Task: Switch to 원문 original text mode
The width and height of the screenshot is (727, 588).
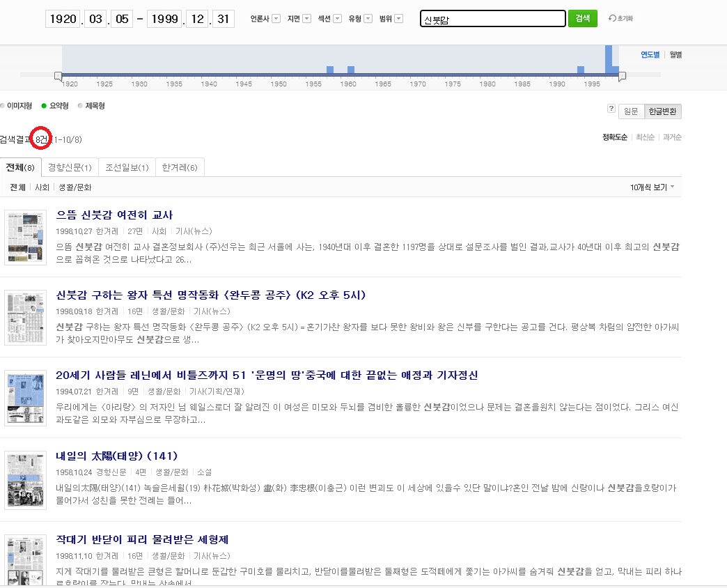Action: (x=631, y=111)
